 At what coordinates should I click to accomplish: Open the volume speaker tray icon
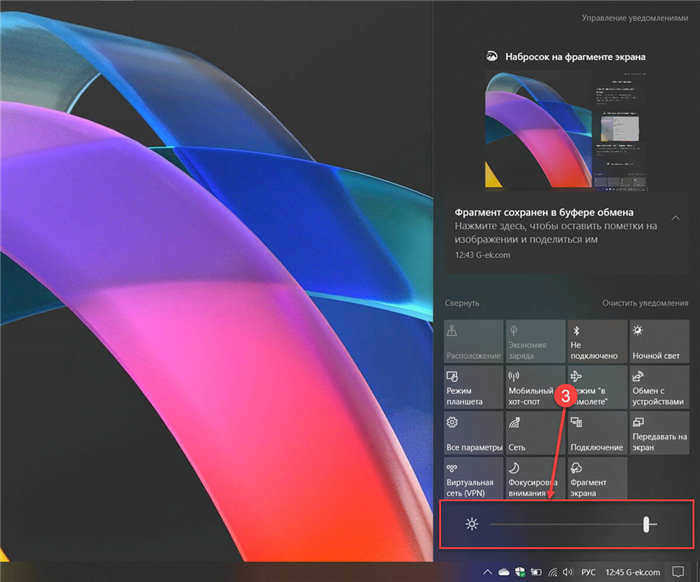pos(568,572)
